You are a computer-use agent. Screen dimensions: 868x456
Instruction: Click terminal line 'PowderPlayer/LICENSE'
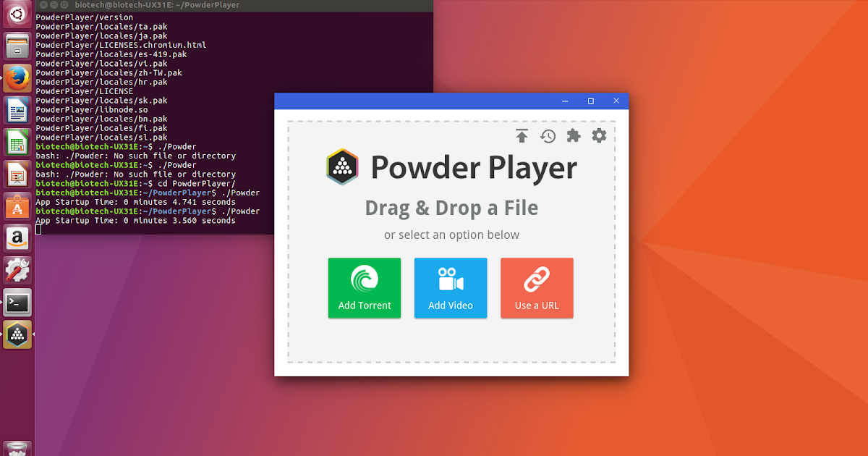(x=84, y=91)
